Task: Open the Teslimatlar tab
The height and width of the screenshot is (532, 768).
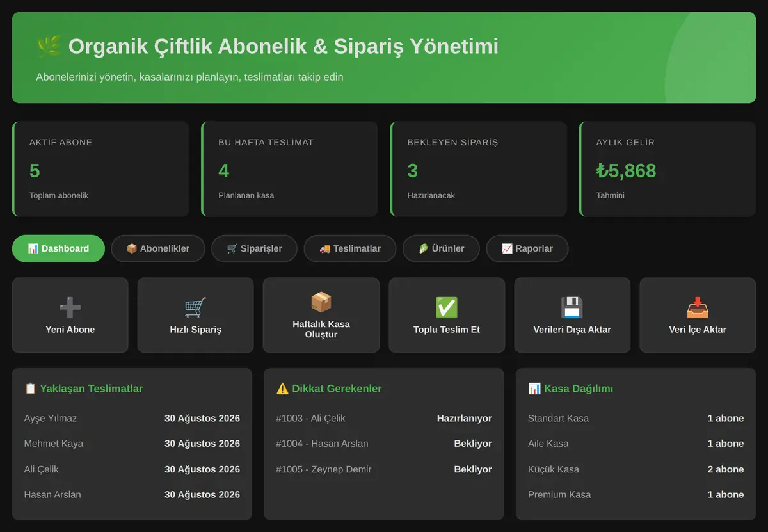Action: (x=350, y=248)
